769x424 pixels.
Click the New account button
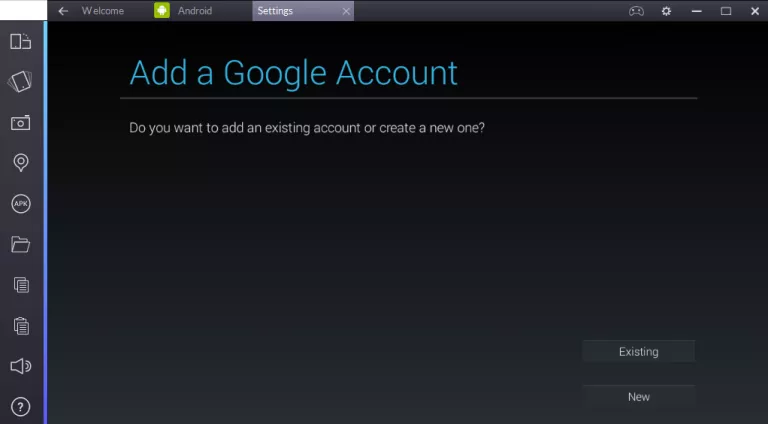(x=639, y=397)
